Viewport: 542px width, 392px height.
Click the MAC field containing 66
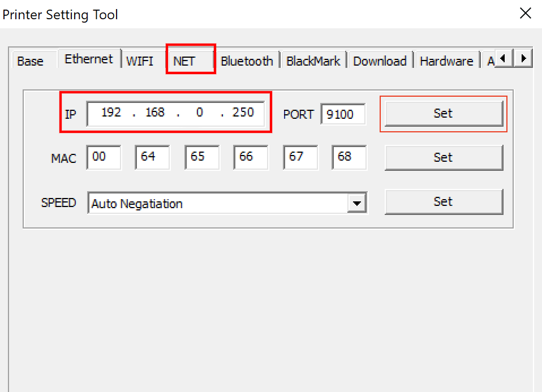(251, 157)
